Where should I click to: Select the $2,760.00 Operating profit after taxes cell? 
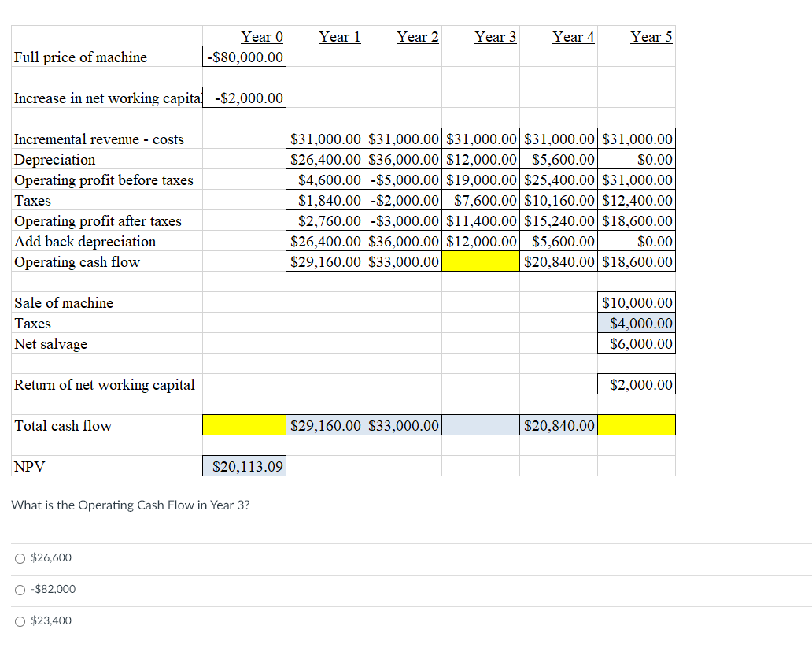click(324, 220)
